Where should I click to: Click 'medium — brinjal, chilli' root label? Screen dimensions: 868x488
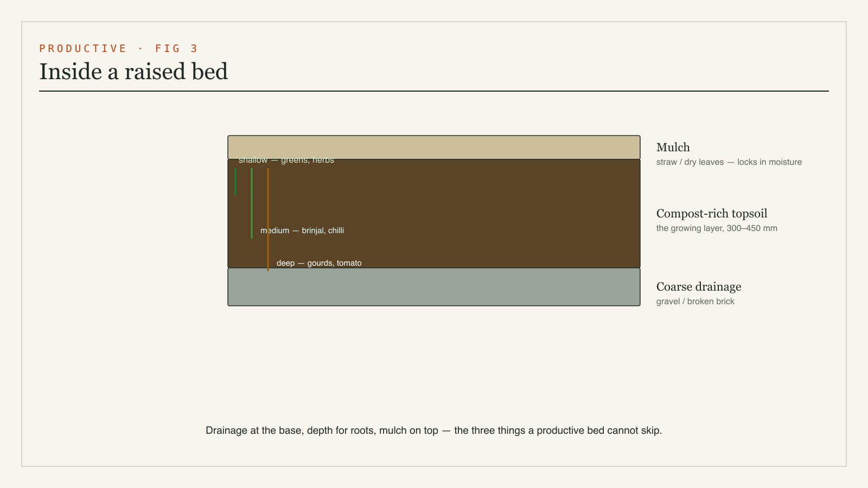302,230
